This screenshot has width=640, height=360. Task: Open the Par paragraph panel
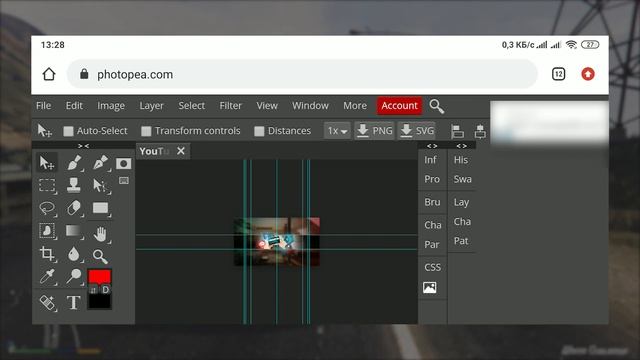coord(432,244)
